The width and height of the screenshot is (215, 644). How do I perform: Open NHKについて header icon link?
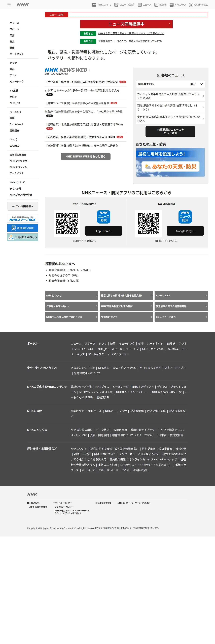coord(102,5)
